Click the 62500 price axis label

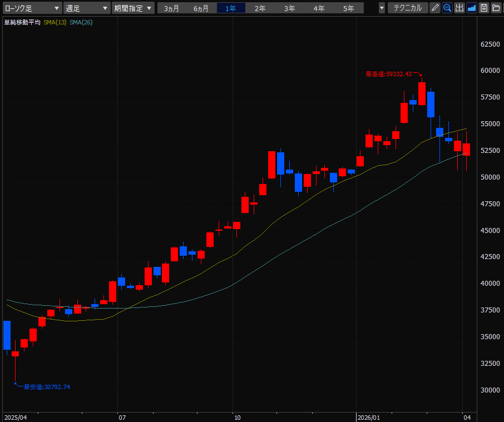coord(490,44)
